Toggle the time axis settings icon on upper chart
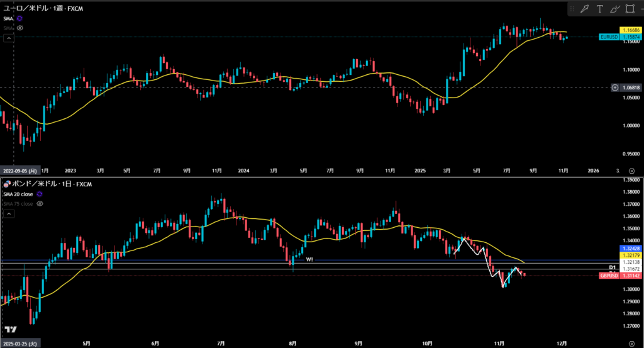The width and height of the screenshot is (644, 348). coord(631,171)
